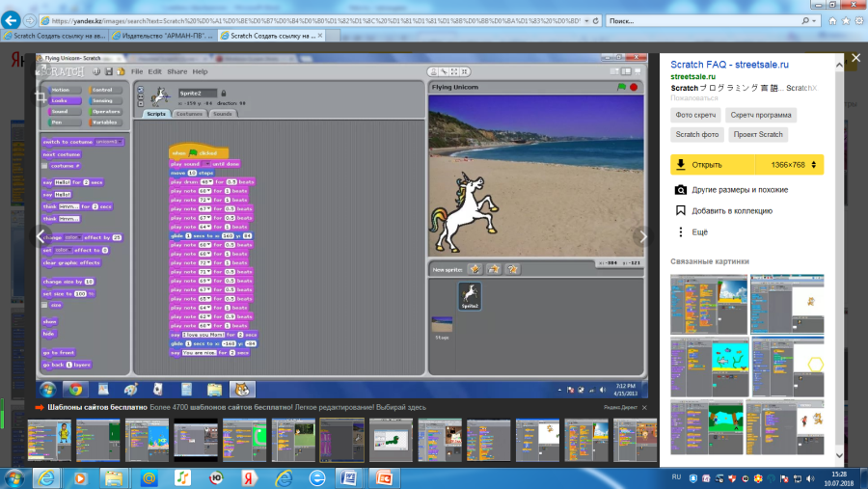
Task: Launch Windows Media Player from the taskbar
Action: pos(80,478)
